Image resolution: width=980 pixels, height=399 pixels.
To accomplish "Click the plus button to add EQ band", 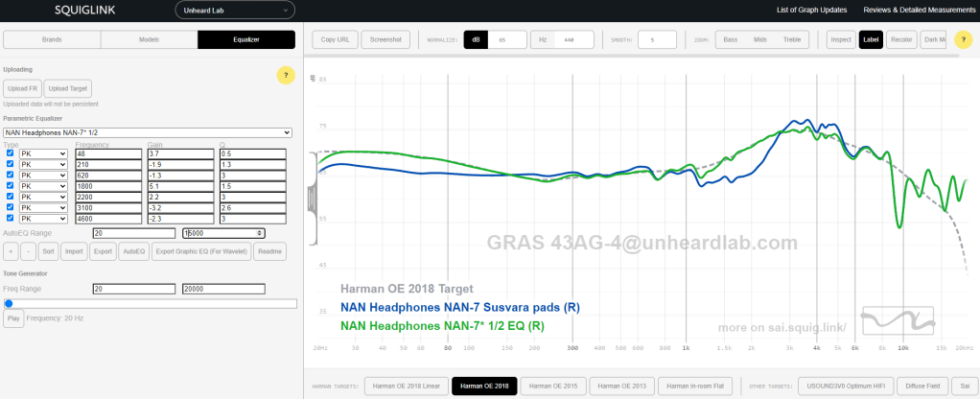I will pyautogui.click(x=11, y=251).
